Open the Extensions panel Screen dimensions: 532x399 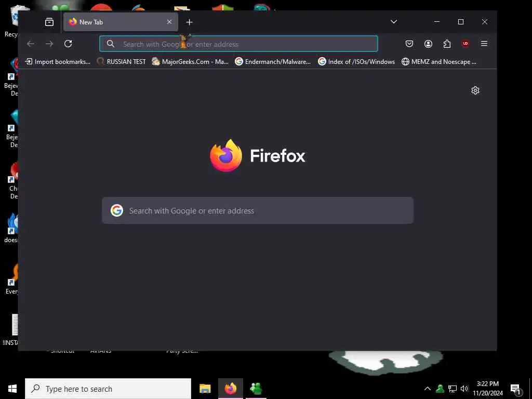(447, 44)
